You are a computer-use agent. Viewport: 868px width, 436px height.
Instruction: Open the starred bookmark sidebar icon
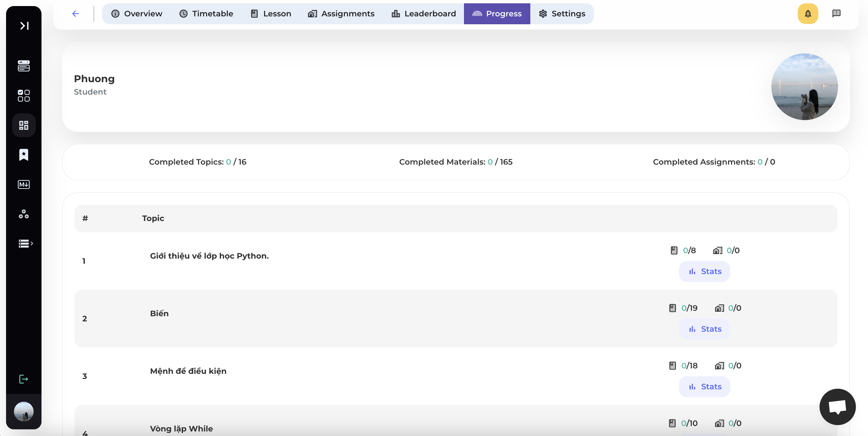click(x=24, y=155)
